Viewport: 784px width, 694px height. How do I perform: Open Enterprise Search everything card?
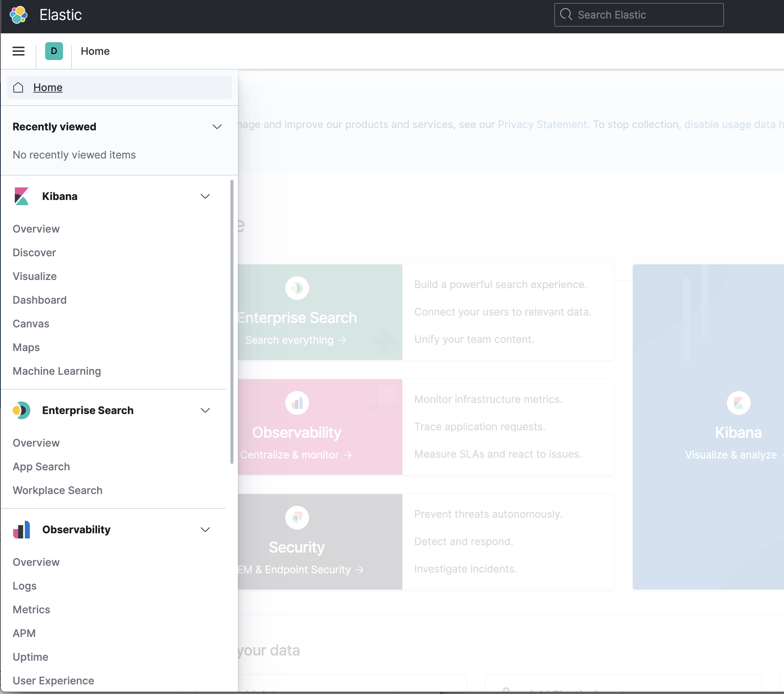pyautogui.click(x=319, y=312)
